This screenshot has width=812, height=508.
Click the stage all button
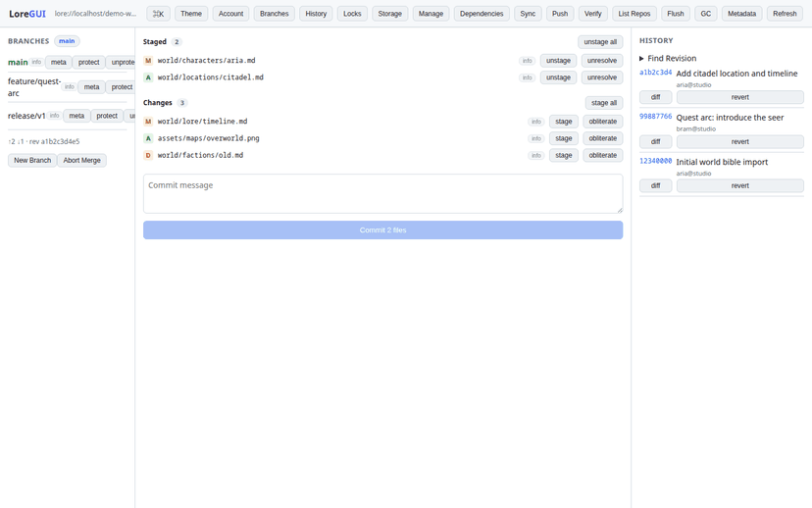604,103
